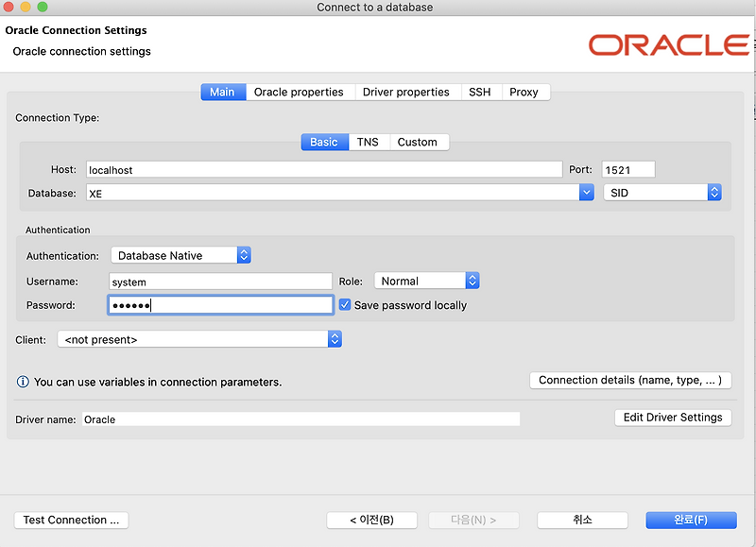756x547 pixels.
Task: Open the Database dropdown showing XE
Action: point(586,192)
